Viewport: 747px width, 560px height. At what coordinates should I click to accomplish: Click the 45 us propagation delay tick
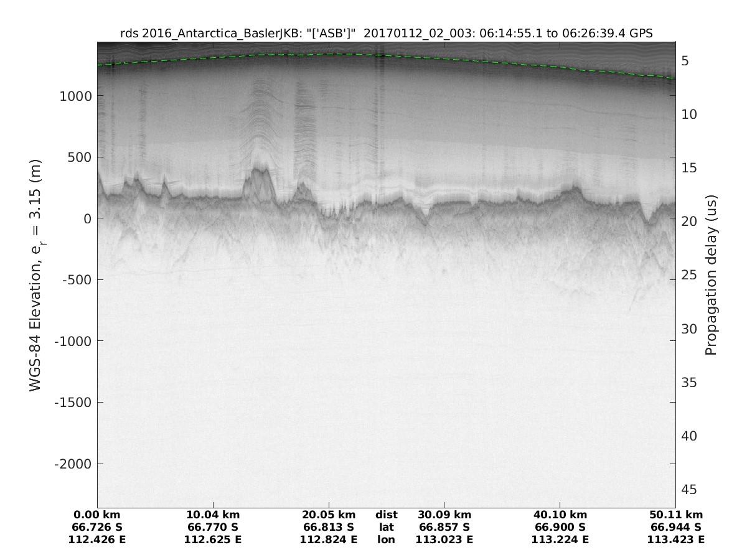(689, 490)
